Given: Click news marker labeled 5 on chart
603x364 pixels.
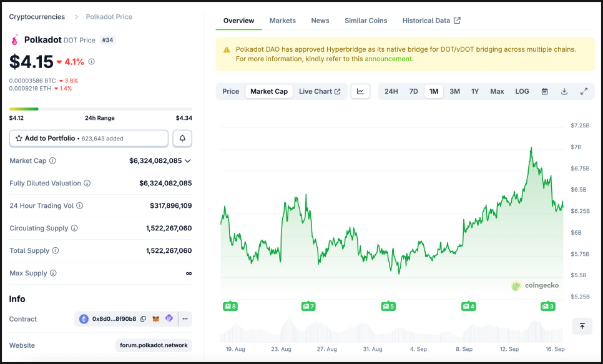Looking at the screenshot, I should (x=388, y=306).
